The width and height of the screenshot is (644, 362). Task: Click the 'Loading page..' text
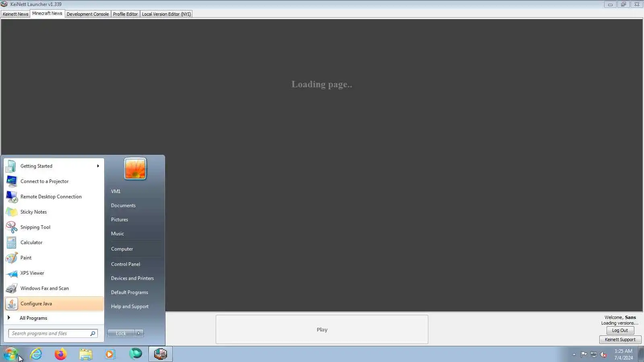[322, 84]
